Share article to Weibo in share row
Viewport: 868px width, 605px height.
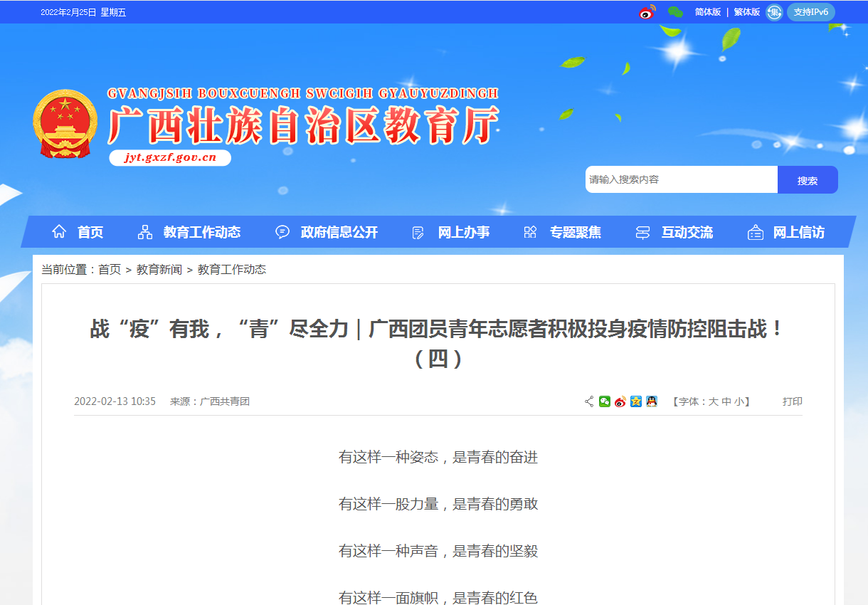pos(620,401)
